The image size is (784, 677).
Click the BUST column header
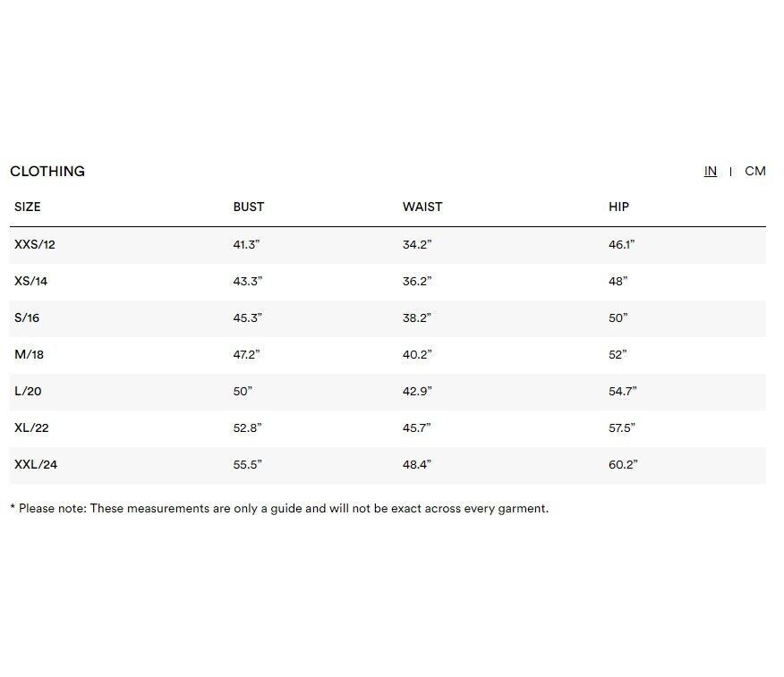point(249,207)
